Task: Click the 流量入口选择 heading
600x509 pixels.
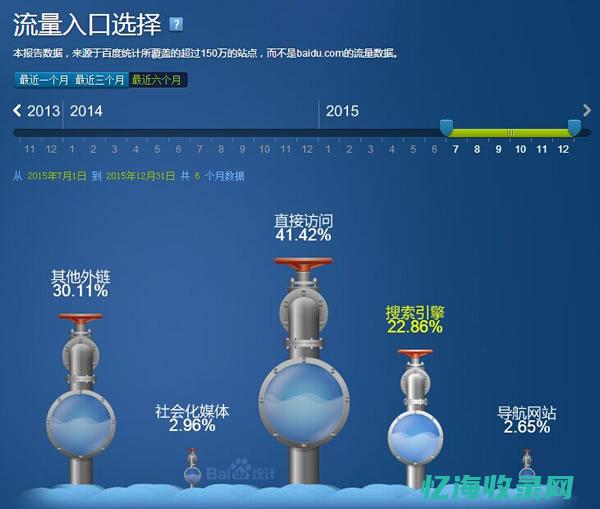Action: pyautogui.click(x=87, y=24)
